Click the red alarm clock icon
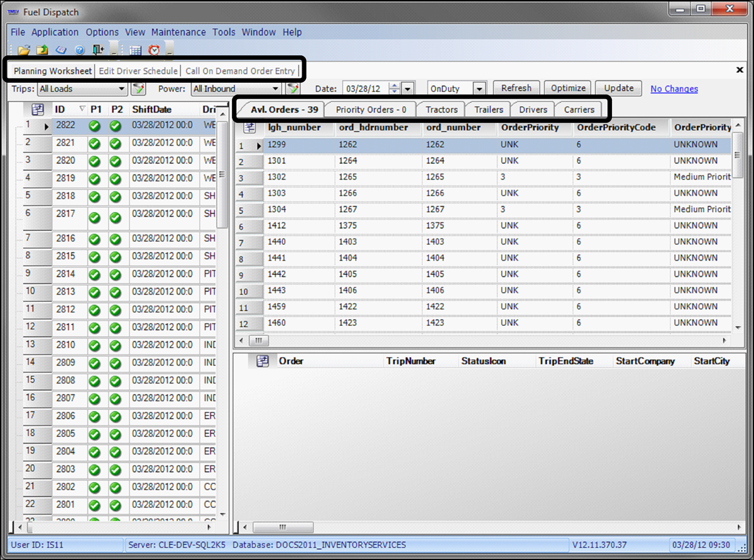 coord(154,50)
